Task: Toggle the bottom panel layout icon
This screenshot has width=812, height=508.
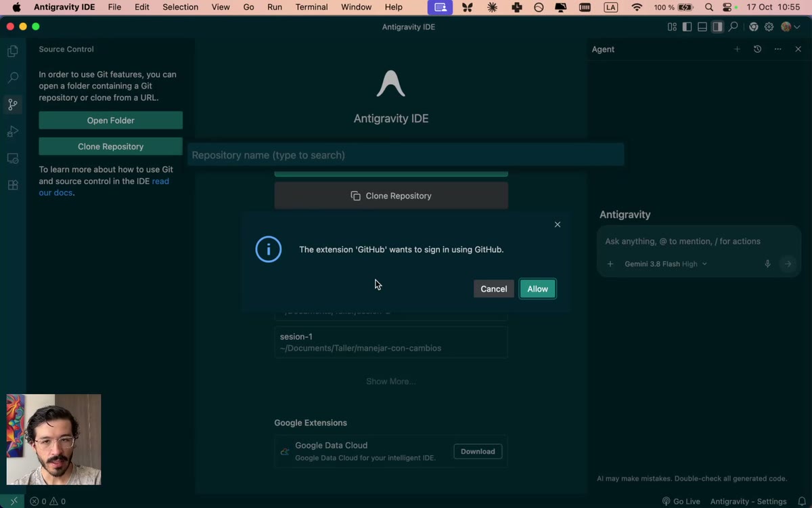Action: tap(702, 27)
